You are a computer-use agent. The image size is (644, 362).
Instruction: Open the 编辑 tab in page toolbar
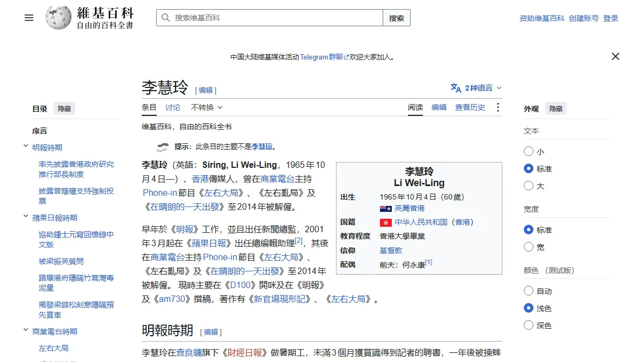[439, 107]
